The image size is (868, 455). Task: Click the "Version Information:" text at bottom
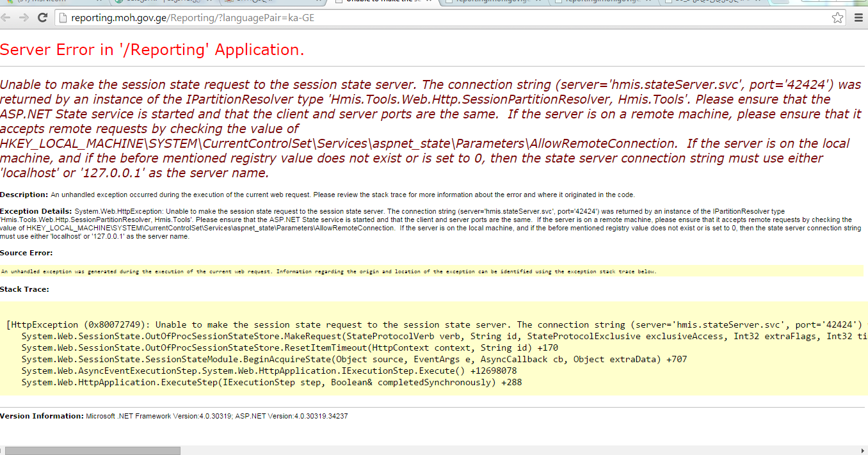click(42, 416)
